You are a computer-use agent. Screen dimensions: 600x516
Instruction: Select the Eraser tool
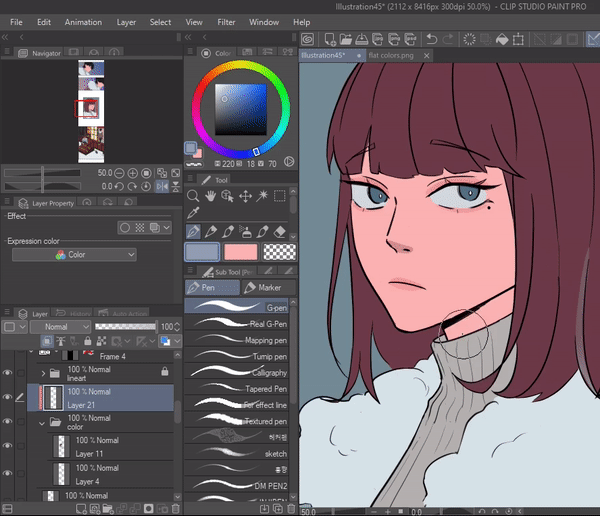(280, 231)
